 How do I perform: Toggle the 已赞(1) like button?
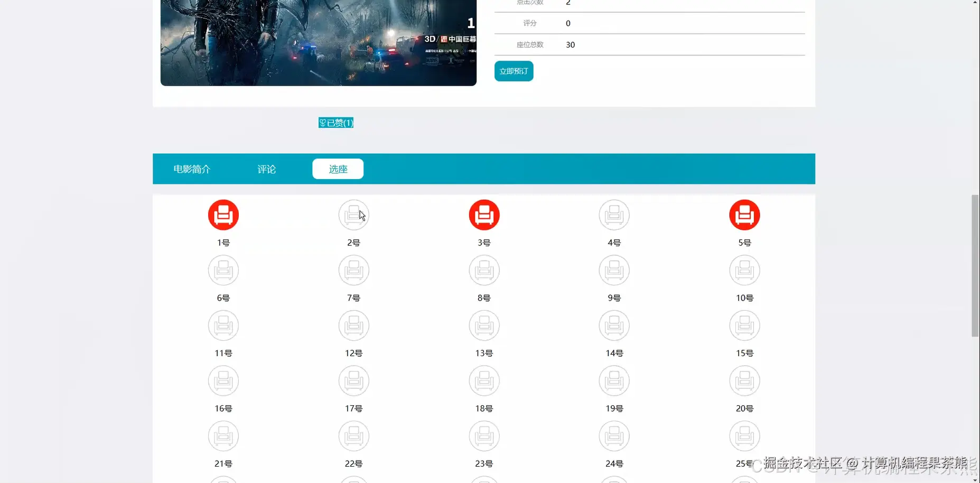(336, 123)
